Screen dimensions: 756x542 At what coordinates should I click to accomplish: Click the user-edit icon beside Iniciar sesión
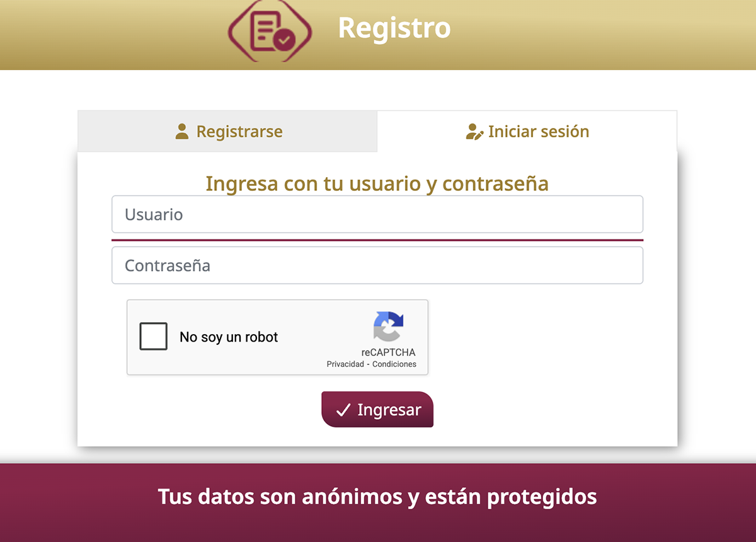coord(474,132)
